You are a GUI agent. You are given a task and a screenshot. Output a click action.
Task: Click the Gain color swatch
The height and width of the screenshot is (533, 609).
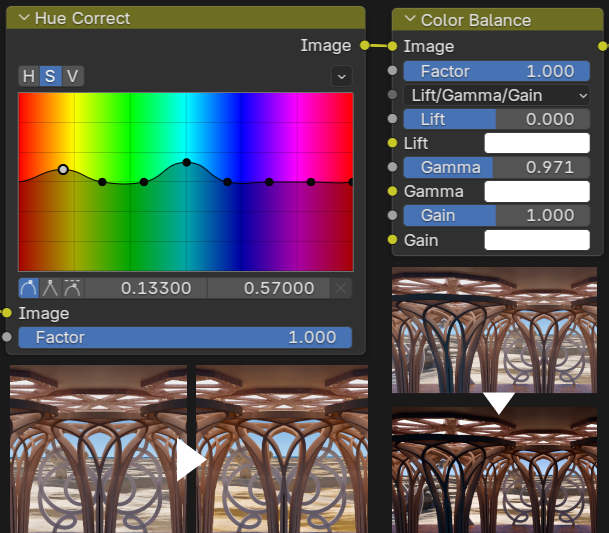(537, 240)
